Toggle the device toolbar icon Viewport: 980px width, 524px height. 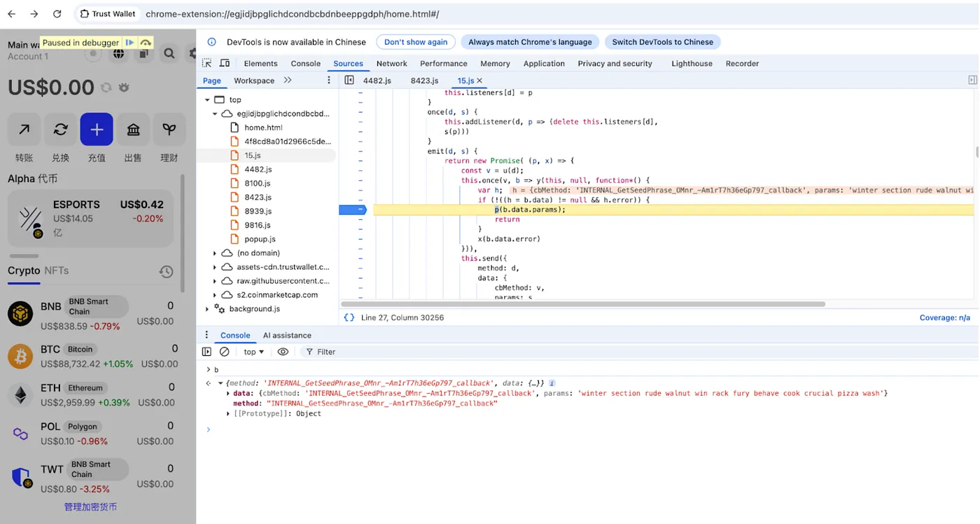pyautogui.click(x=225, y=63)
